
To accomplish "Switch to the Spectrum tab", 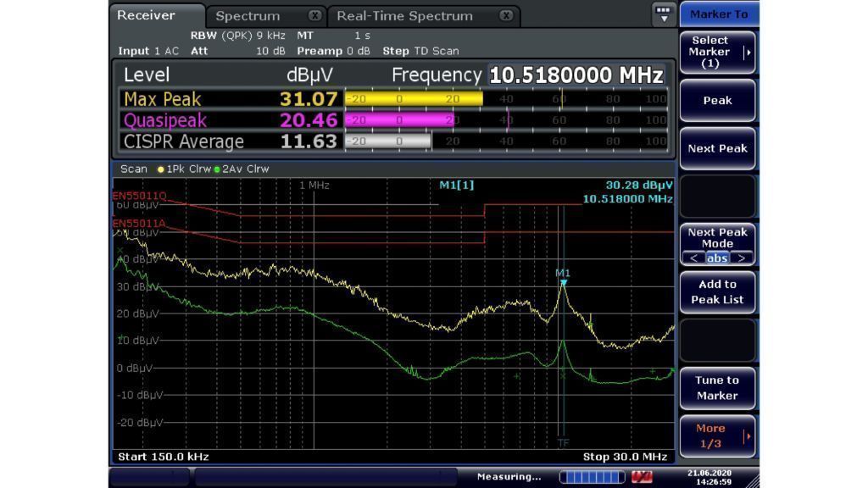I will click(x=248, y=16).
